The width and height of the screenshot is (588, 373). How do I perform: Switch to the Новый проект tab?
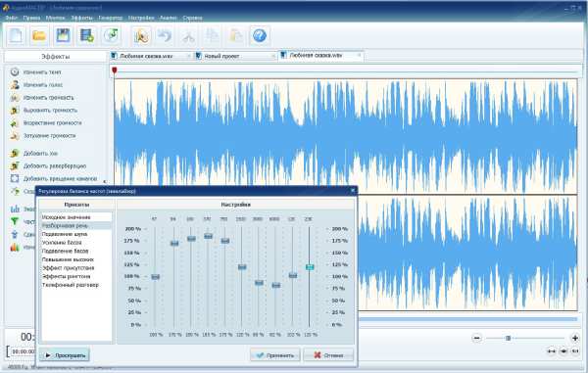235,56
